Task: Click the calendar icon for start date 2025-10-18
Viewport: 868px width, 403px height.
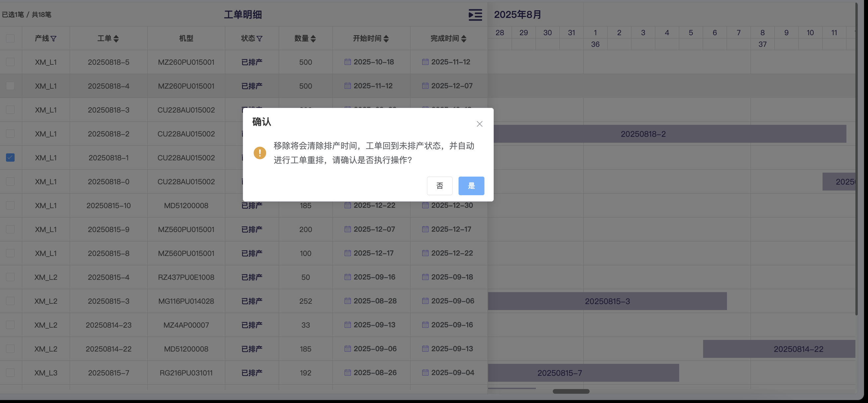Action: point(347,62)
